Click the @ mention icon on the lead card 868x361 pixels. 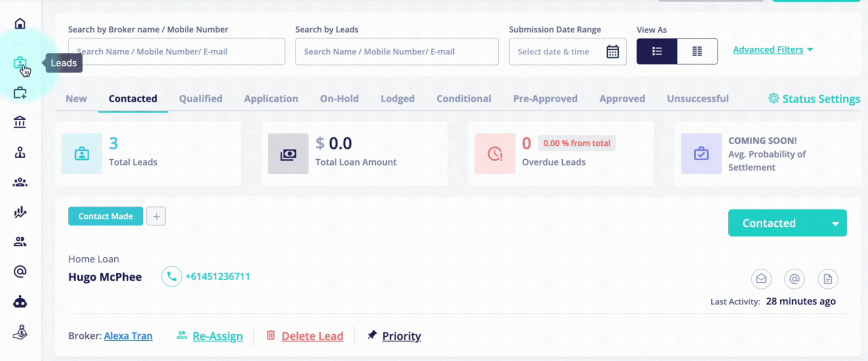point(794,279)
